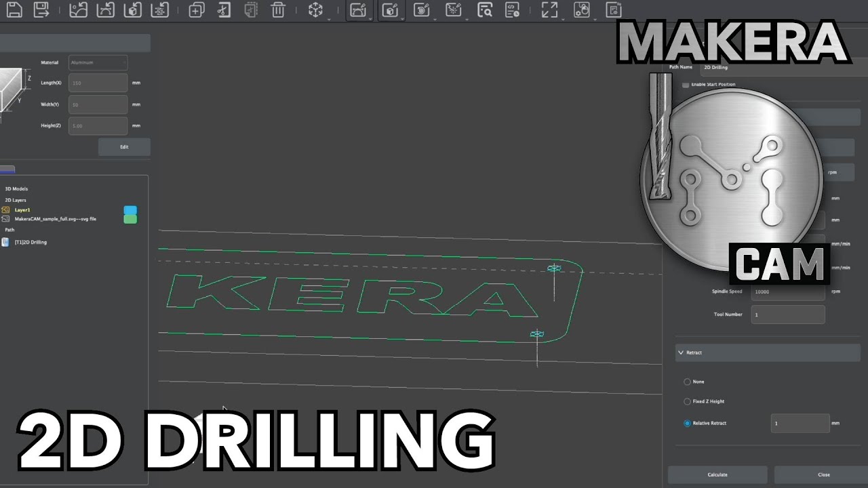Collapse the Retract section header

pos(768,352)
